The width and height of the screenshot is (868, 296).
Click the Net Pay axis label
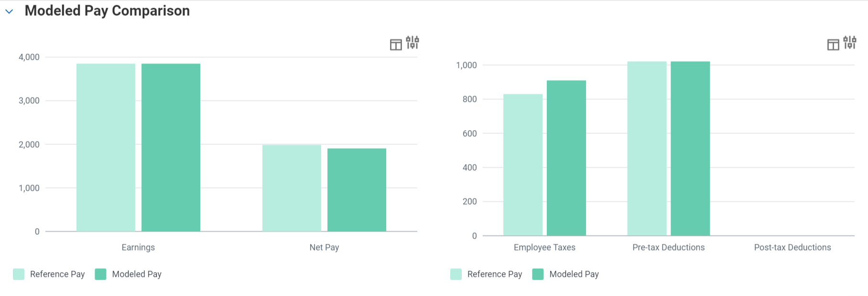(x=324, y=247)
